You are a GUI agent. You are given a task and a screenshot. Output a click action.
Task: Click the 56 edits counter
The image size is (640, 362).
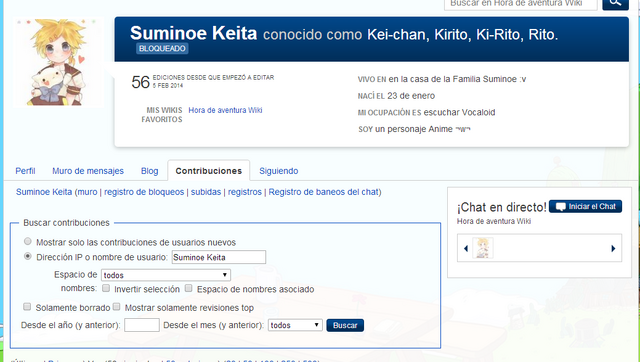tap(140, 82)
